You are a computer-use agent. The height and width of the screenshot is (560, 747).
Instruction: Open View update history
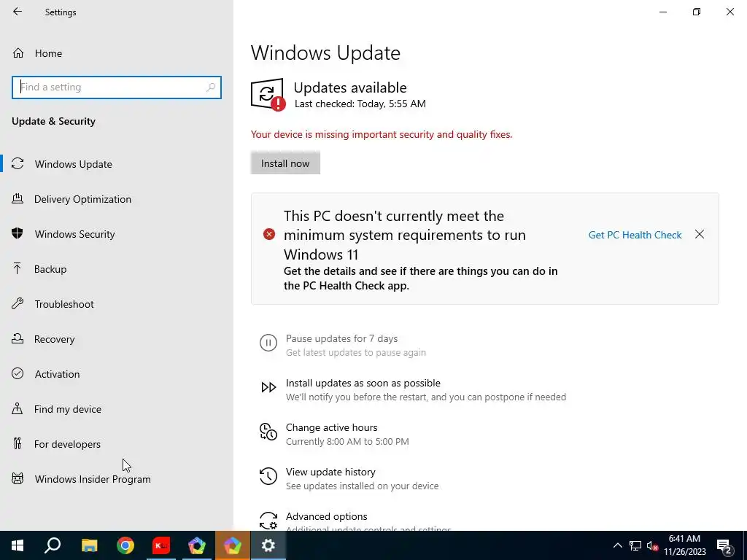pyautogui.click(x=330, y=472)
